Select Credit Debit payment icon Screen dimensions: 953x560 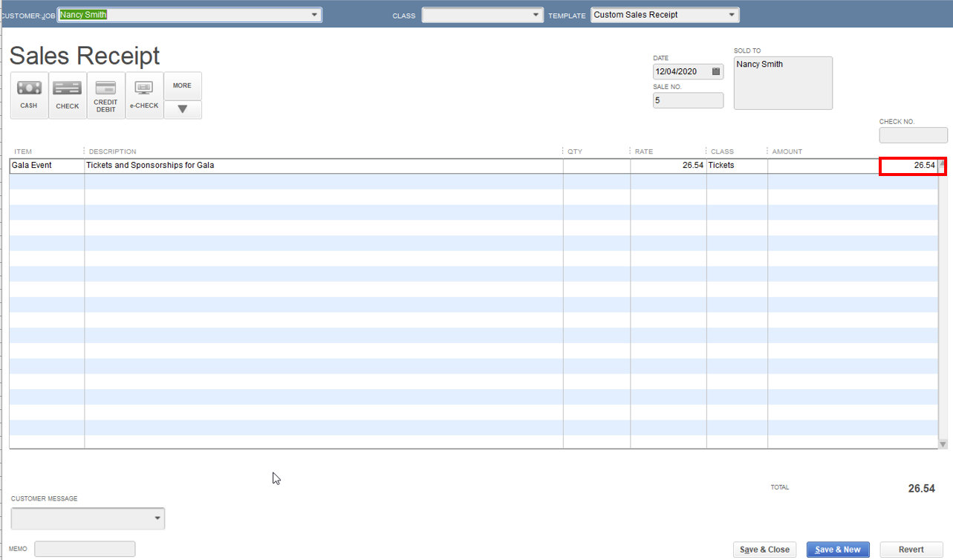tap(105, 95)
